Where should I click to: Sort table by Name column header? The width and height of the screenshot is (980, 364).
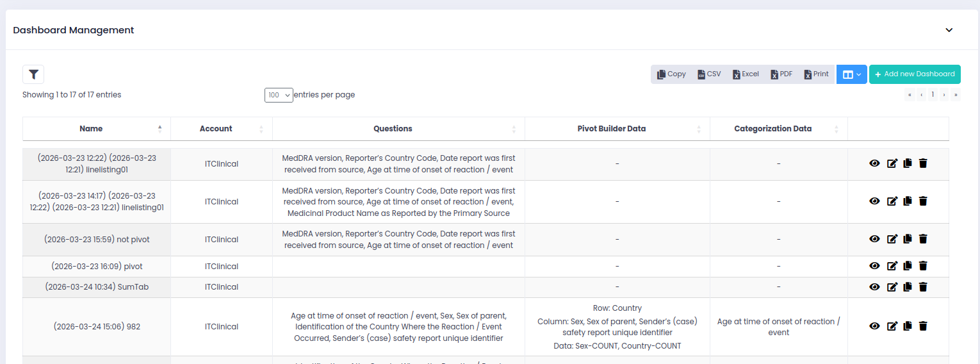pyautogui.click(x=91, y=129)
